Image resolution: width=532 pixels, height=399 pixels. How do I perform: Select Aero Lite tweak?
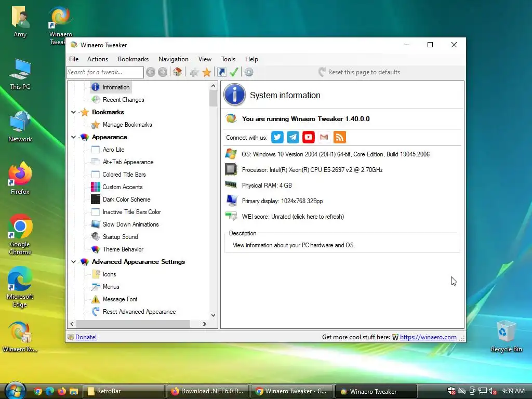click(x=113, y=150)
